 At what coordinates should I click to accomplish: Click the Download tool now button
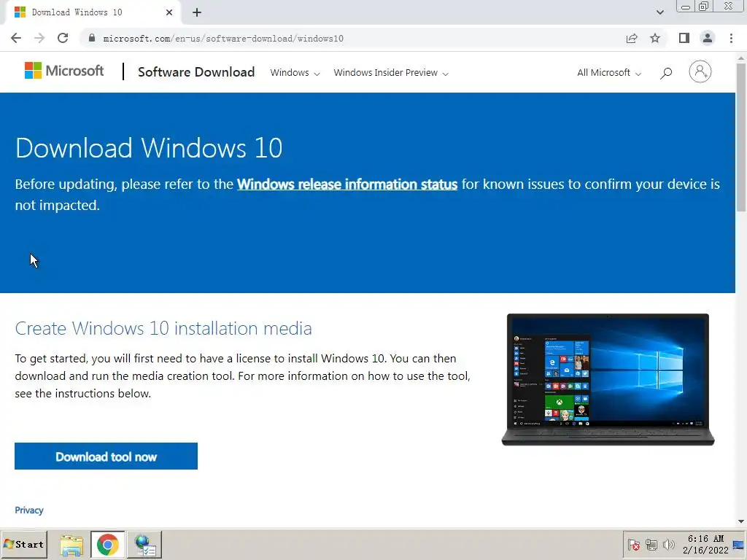(x=106, y=456)
